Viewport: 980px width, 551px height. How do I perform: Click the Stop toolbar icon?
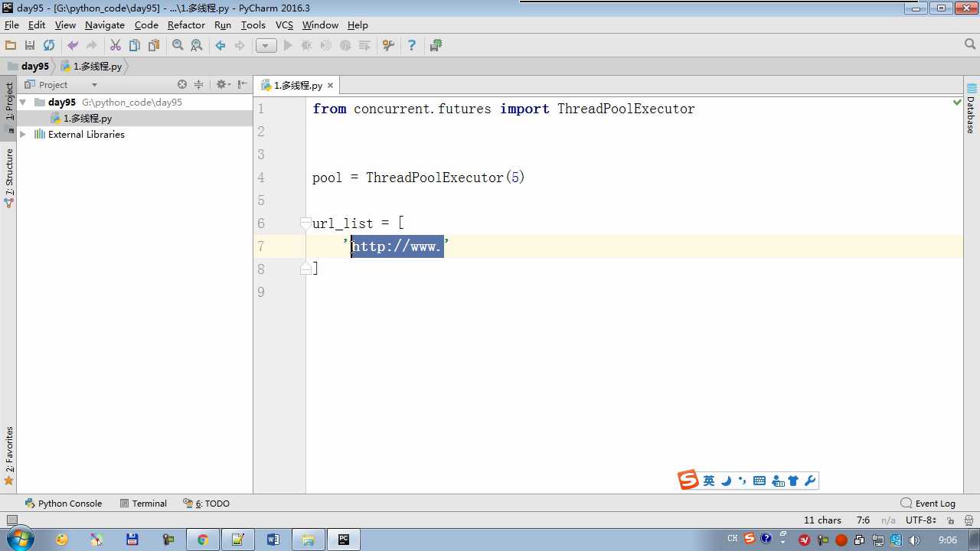[x=345, y=46]
